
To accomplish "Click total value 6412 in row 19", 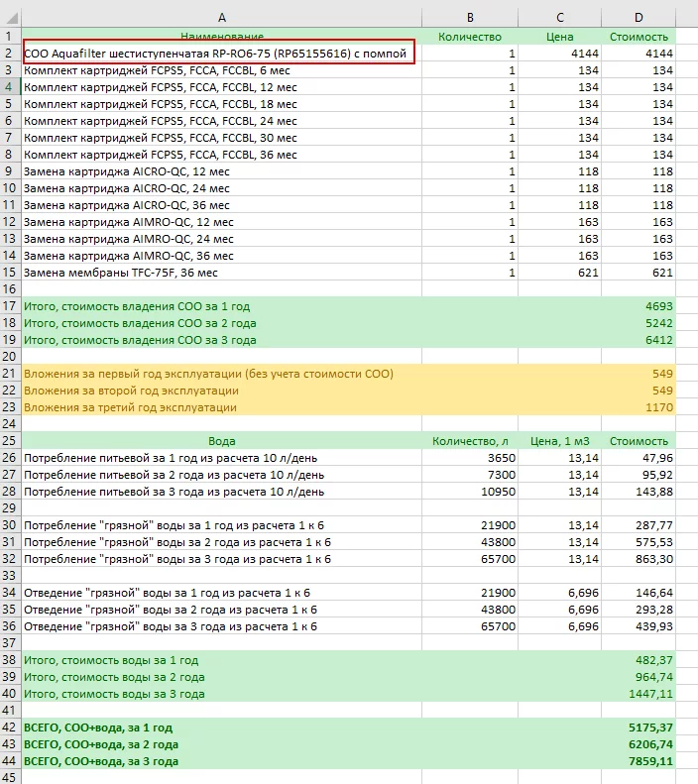I will point(639,340).
